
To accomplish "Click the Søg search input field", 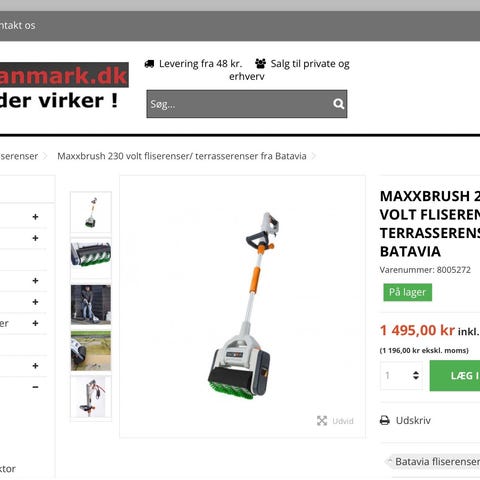I will click(239, 104).
